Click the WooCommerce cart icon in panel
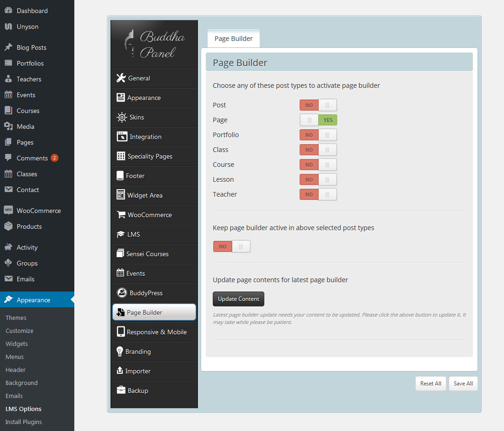The height and width of the screenshot is (431, 504). tap(121, 215)
